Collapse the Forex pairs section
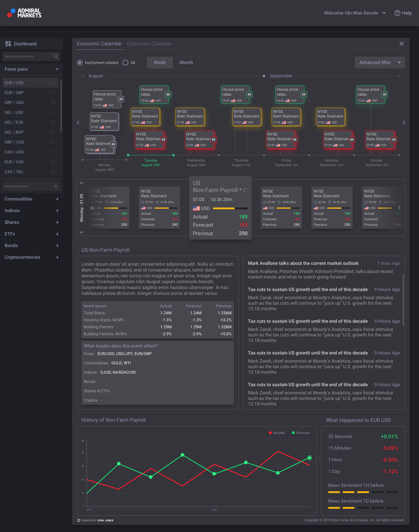Screen dimensions: 419x532 coord(57,69)
